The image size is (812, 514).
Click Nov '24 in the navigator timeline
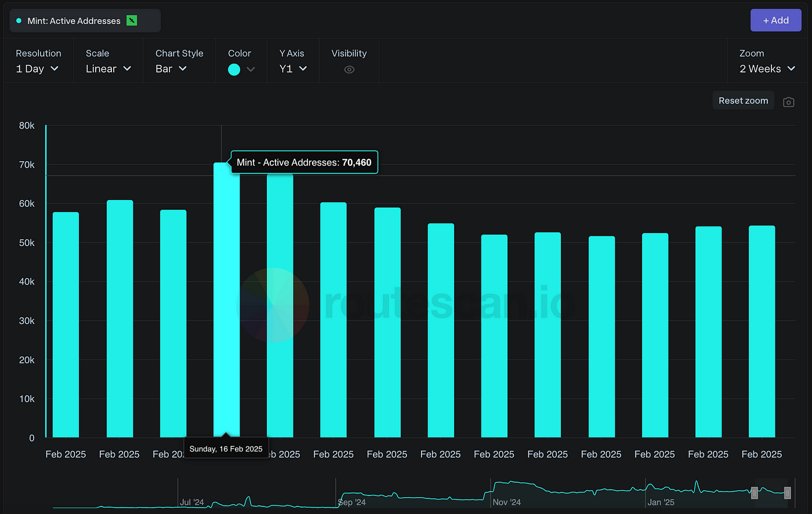pyautogui.click(x=506, y=502)
